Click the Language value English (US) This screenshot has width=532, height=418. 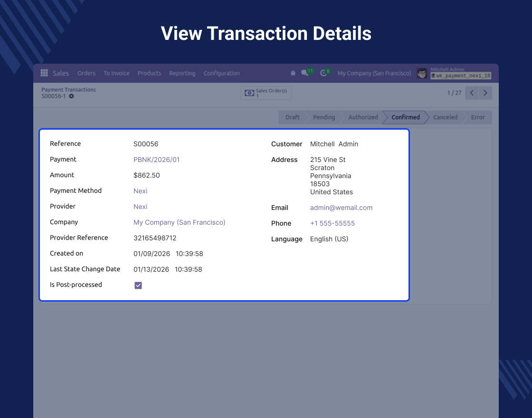pos(329,239)
